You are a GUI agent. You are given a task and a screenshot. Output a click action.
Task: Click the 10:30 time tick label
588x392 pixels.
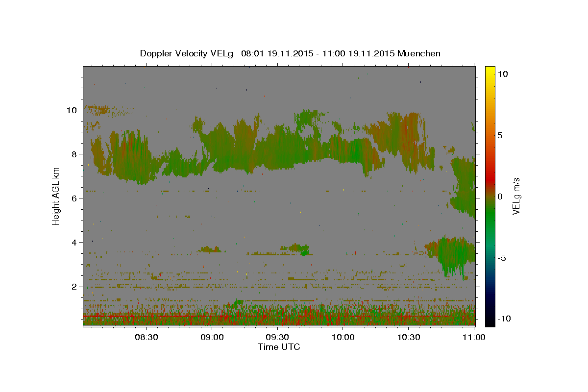[408, 338]
